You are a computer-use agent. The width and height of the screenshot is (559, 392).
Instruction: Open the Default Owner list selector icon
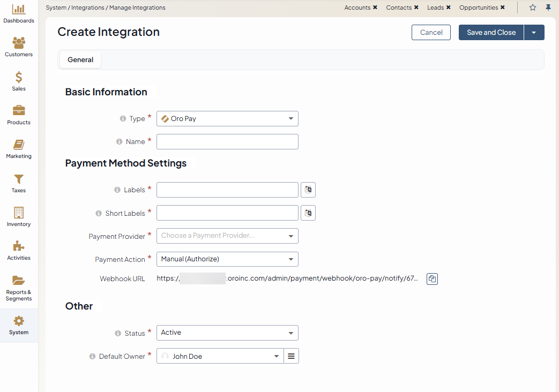pyautogui.click(x=291, y=356)
